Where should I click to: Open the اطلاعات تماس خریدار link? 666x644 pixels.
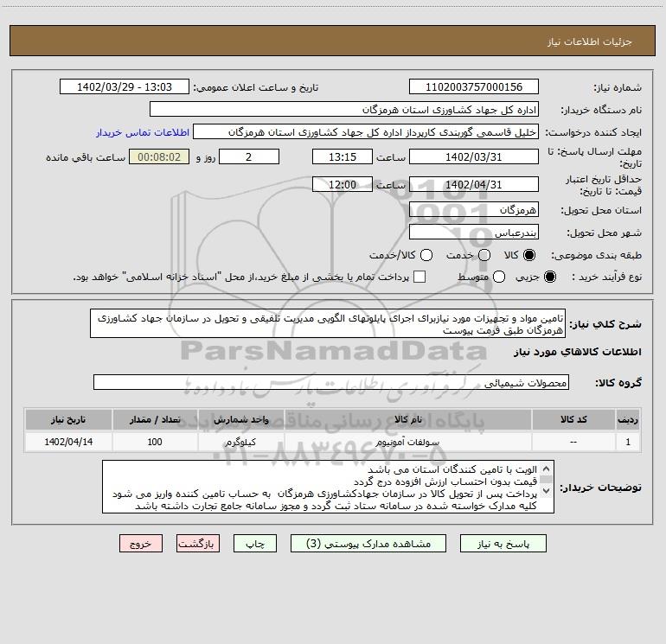143,132
